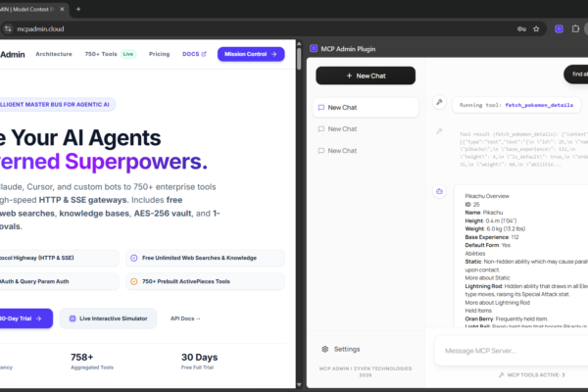588x392 pixels.
Task: Follow the More about Lightning Rod line
Action: coord(497,303)
